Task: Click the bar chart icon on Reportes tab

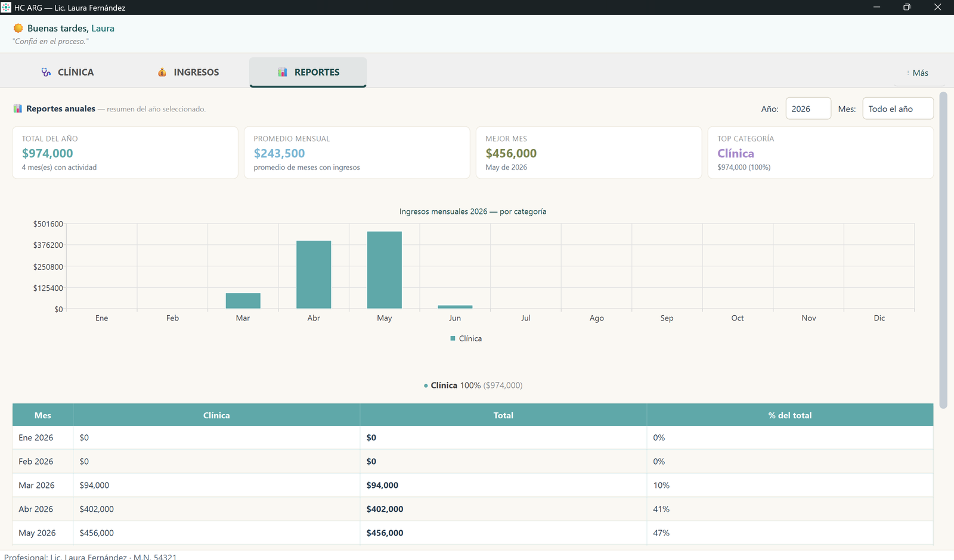Action: 283,72
